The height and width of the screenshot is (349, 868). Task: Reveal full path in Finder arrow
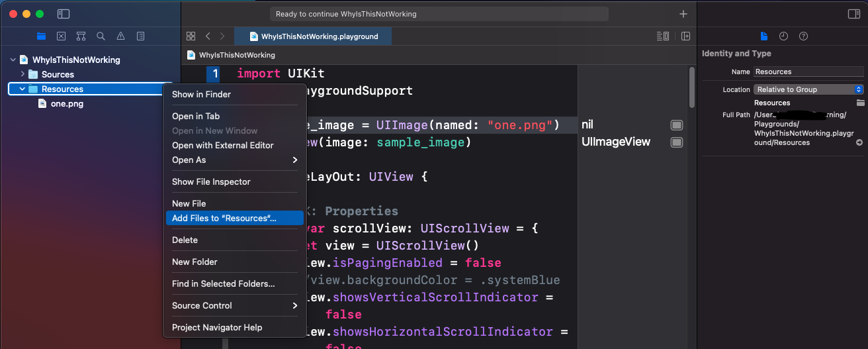point(859,142)
